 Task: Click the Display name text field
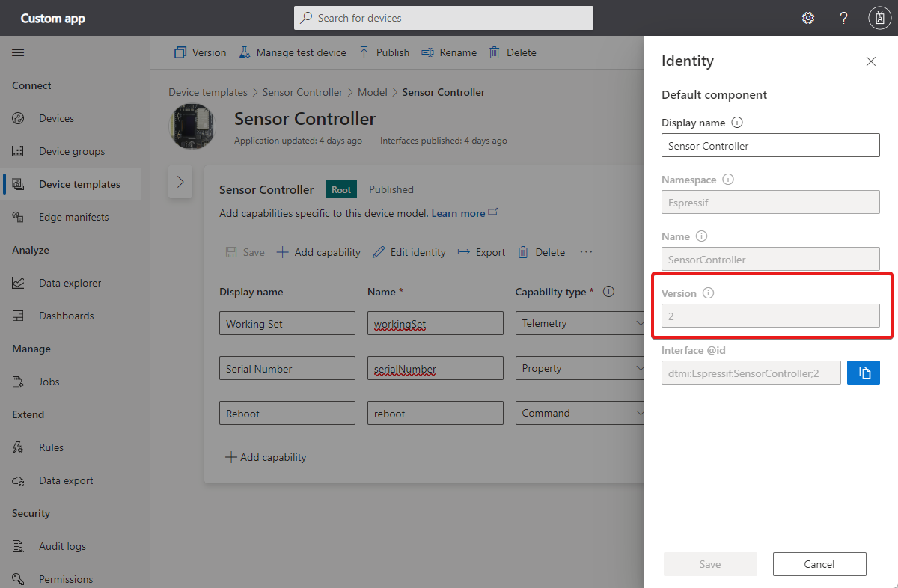(770, 145)
